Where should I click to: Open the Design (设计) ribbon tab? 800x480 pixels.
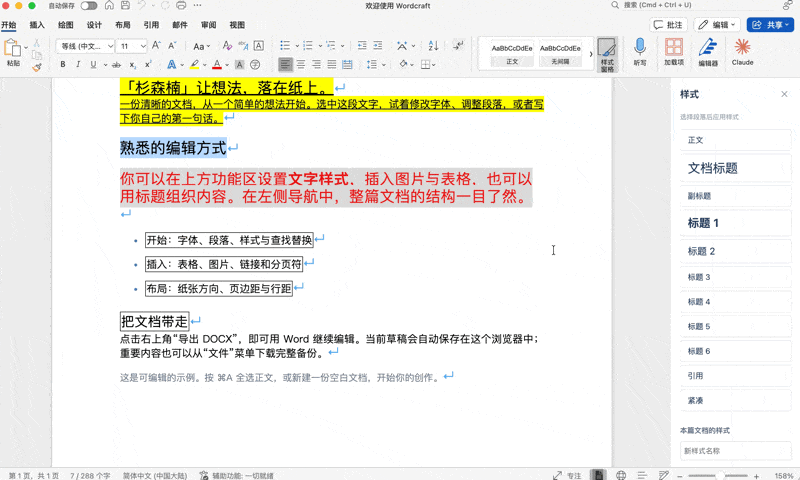(94, 24)
